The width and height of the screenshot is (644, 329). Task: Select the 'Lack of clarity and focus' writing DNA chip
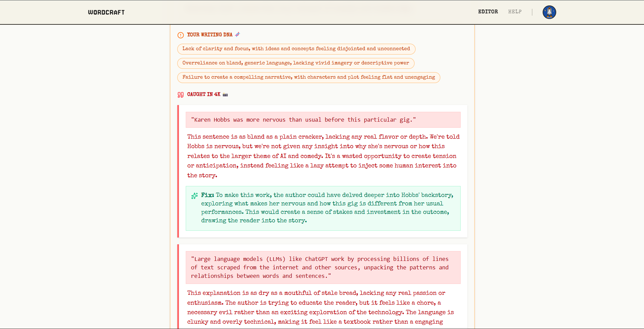[x=296, y=49]
